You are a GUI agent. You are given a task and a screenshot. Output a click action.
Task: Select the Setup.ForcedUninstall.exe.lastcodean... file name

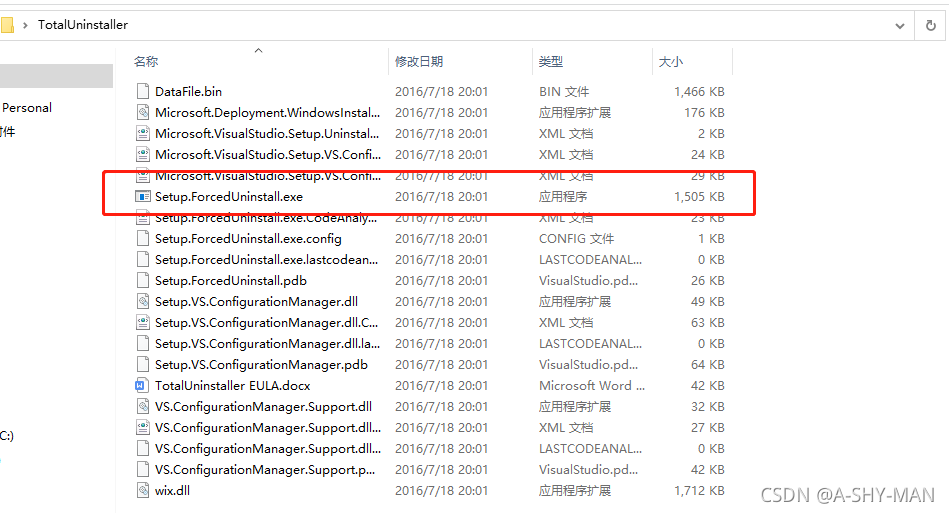[266, 260]
